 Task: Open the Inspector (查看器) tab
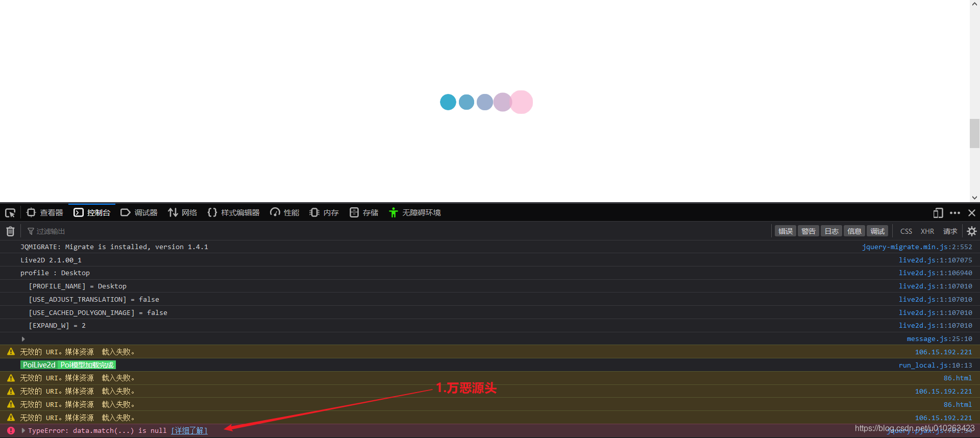45,212
